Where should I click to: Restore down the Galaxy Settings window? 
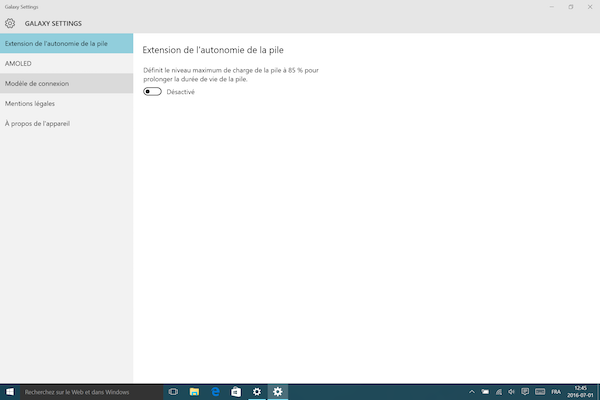(x=571, y=7)
